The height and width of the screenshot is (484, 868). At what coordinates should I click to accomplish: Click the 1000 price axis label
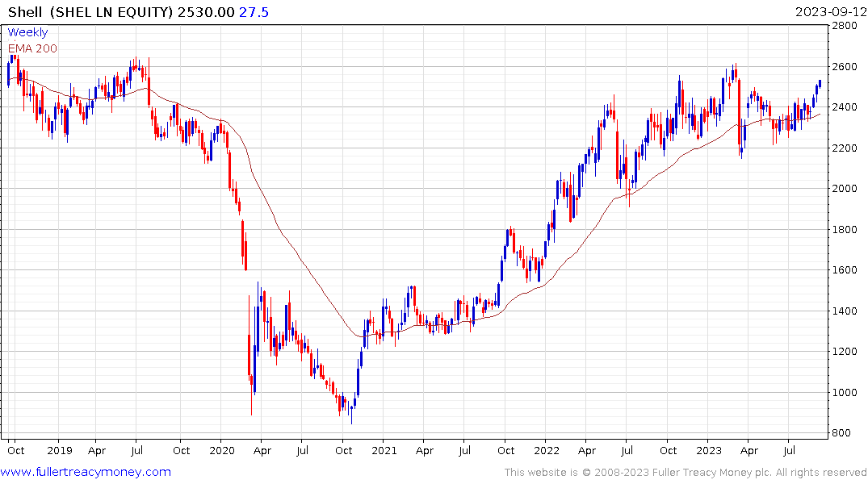tap(845, 392)
